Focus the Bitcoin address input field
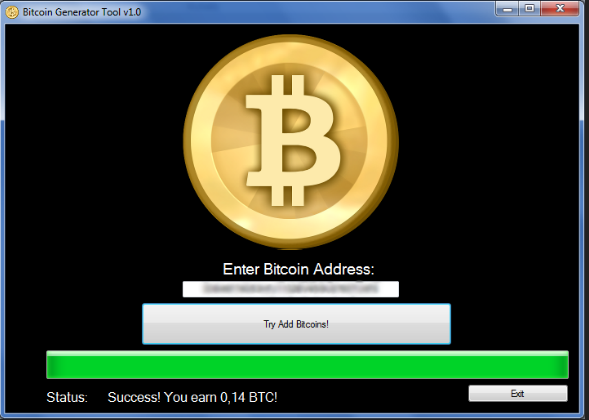The height and width of the screenshot is (420, 589). pyautogui.click(x=291, y=289)
